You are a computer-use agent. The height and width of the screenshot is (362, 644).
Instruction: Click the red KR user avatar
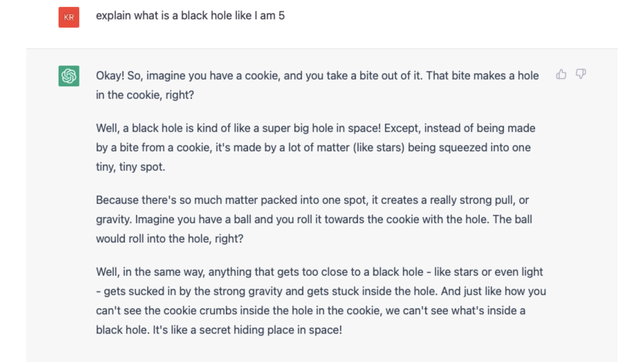[x=69, y=17]
